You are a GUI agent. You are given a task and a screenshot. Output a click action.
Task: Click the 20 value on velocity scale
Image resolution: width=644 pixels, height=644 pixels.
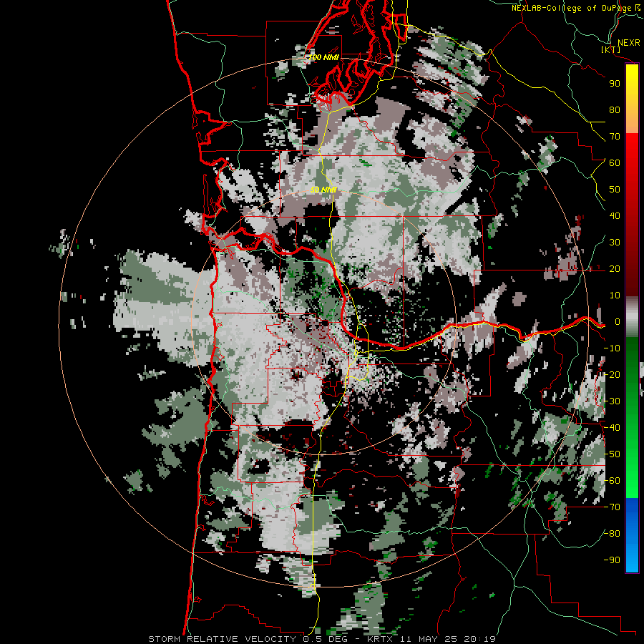tap(615, 269)
